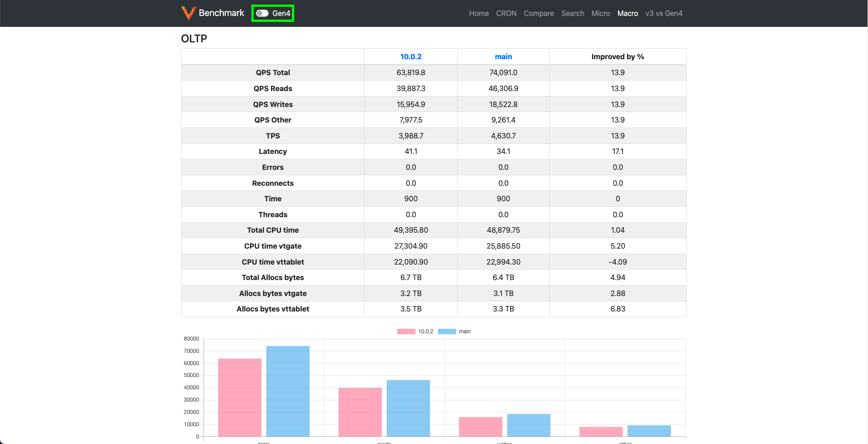The width and height of the screenshot is (868, 444).
Task: Click the Latency improvement value 17.1
Action: (618, 151)
